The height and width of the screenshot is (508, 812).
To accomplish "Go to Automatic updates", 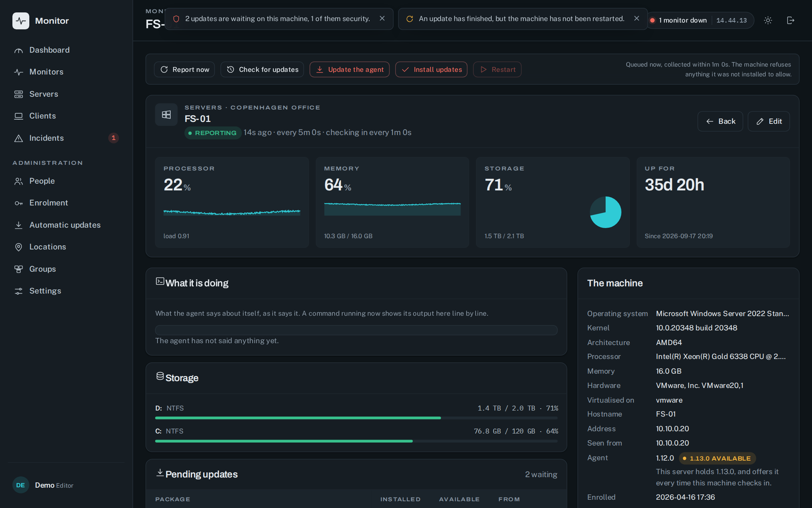I will [x=66, y=225].
